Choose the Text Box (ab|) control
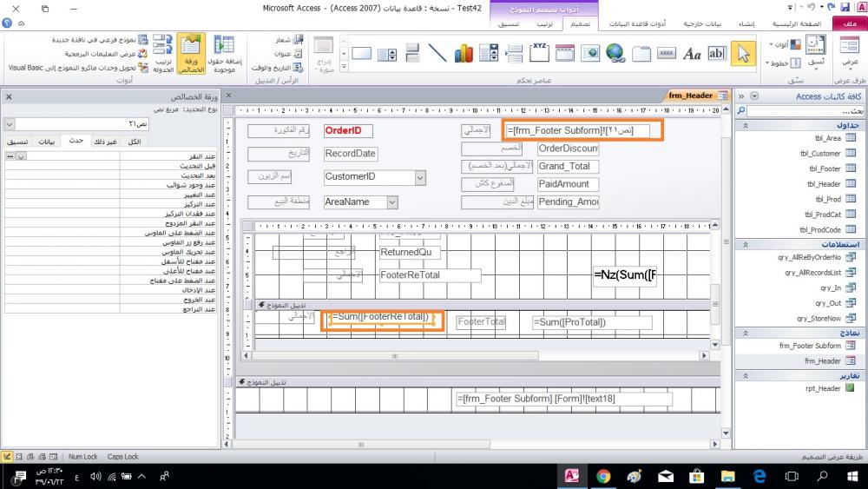Image resolution: width=868 pixels, height=489 pixels. click(x=717, y=53)
